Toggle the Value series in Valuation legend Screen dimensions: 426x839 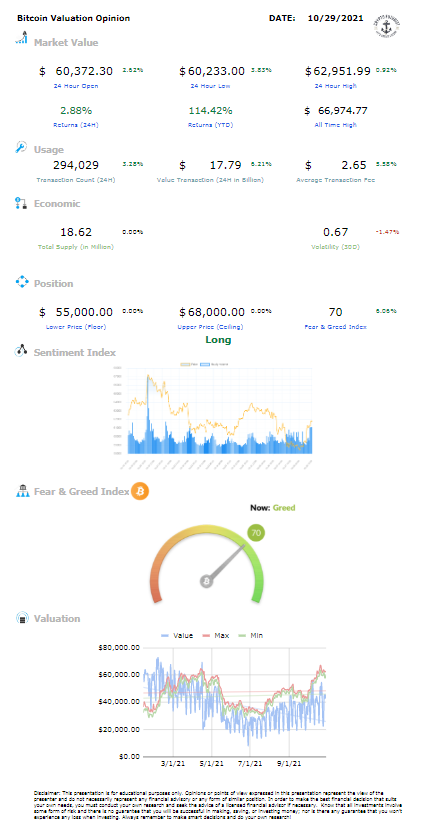click(177, 635)
